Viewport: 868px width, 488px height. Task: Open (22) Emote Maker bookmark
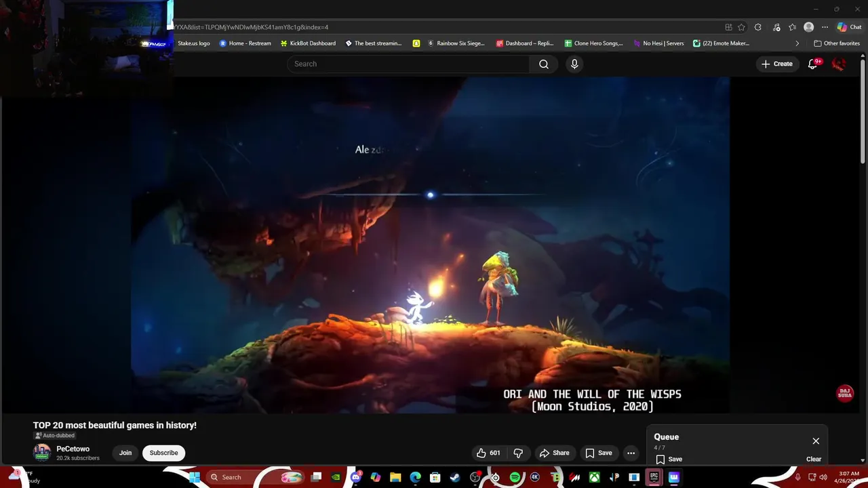(721, 43)
